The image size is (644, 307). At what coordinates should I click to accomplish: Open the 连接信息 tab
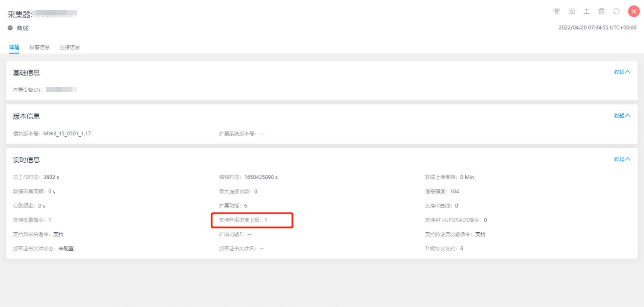click(x=70, y=47)
